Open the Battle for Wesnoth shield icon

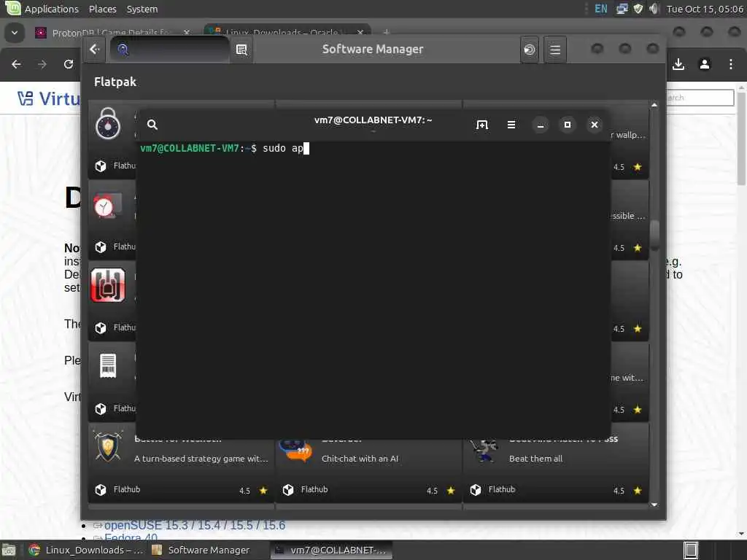click(x=108, y=446)
